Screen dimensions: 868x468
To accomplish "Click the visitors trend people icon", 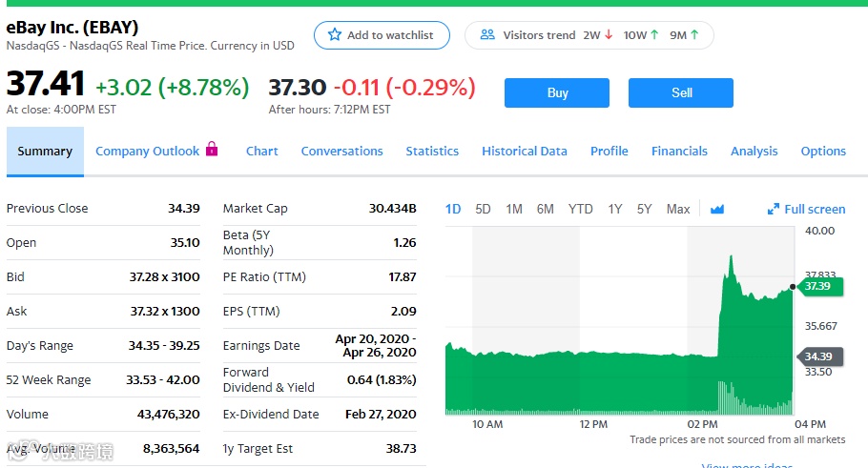I will [487, 35].
